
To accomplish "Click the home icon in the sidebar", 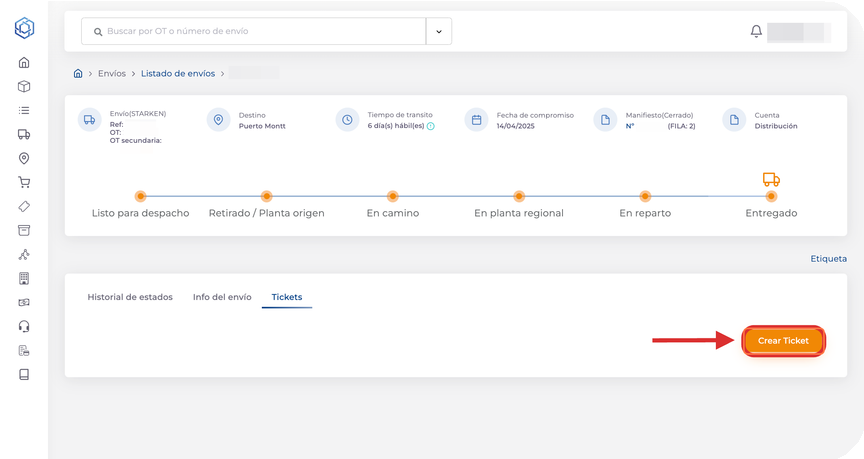I will (24, 62).
